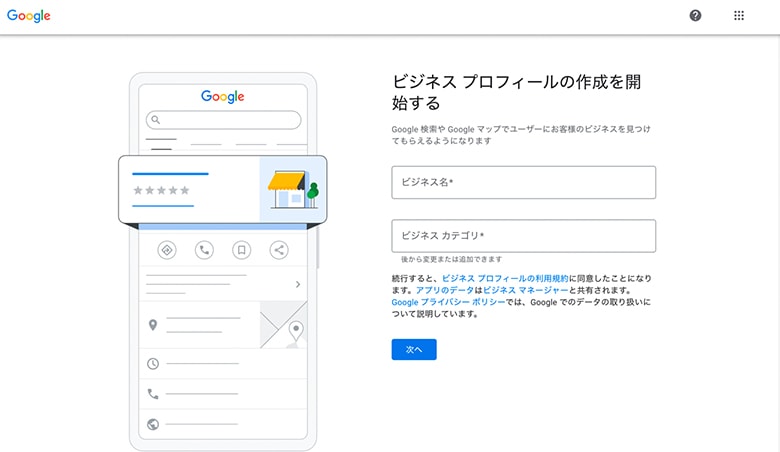This screenshot has width=780, height=452.
Task: Click the clock hours icon in the mockup
Action: (x=153, y=363)
